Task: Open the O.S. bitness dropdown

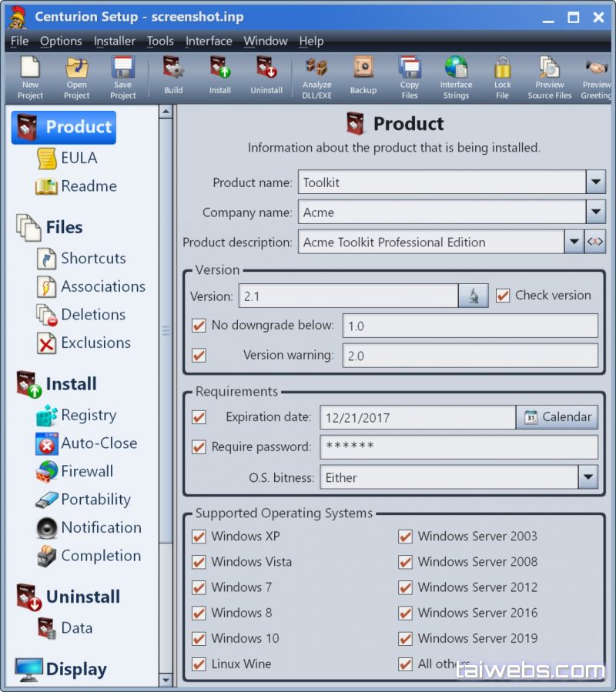Action: click(x=588, y=477)
